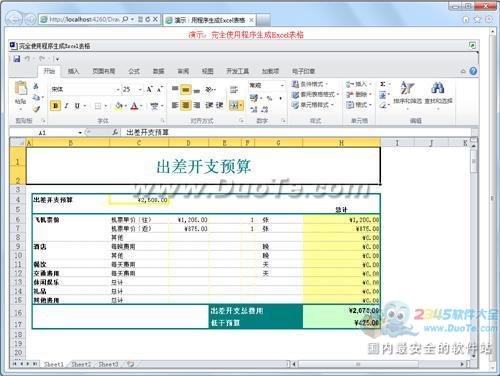This screenshot has height=376, width=500.
Task: Toggle Bold formatting button
Action: coord(55,106)
